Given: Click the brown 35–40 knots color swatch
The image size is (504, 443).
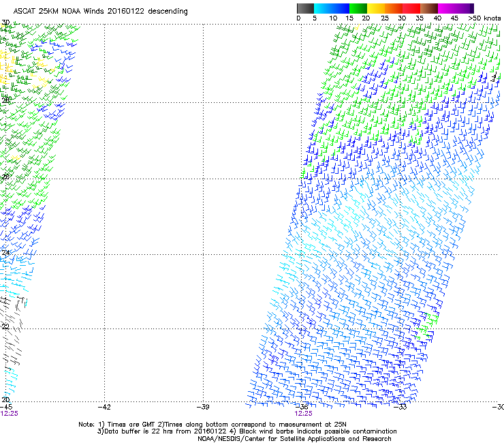Looking at the screenshot, I should [429, 8].
